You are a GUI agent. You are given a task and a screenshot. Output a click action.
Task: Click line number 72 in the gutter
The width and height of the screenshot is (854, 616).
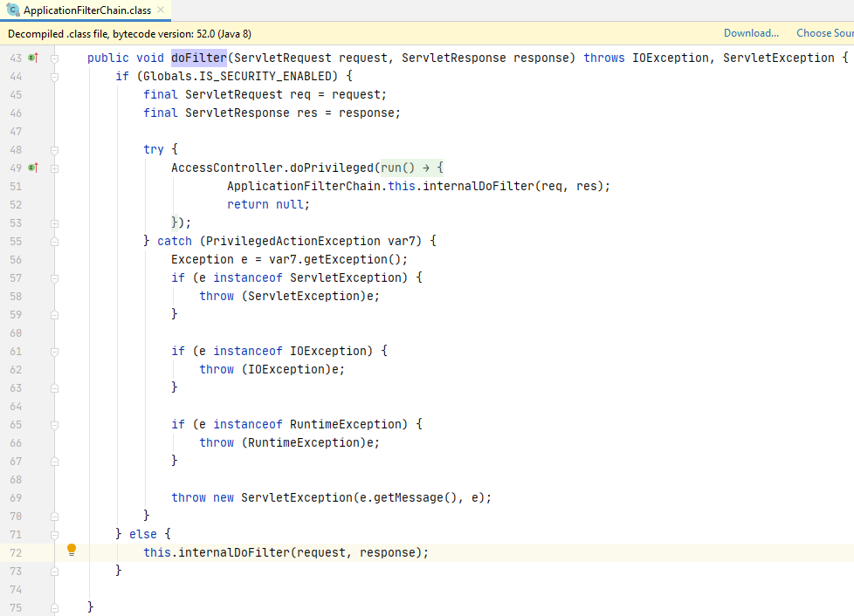16,553
